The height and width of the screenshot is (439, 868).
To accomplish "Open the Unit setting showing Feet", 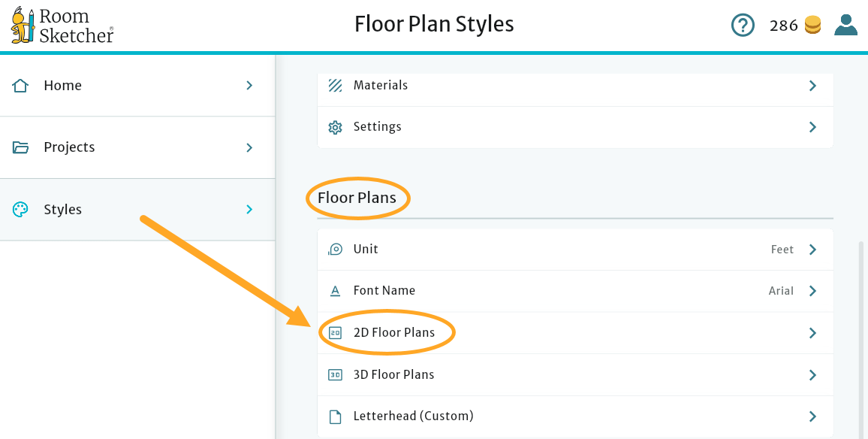I will click(574, 249).
